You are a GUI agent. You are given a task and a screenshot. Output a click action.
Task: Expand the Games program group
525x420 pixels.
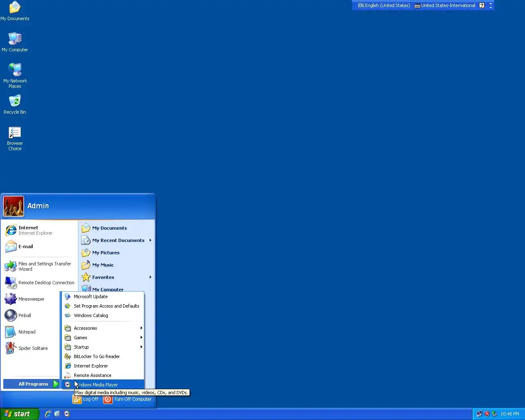103,338
